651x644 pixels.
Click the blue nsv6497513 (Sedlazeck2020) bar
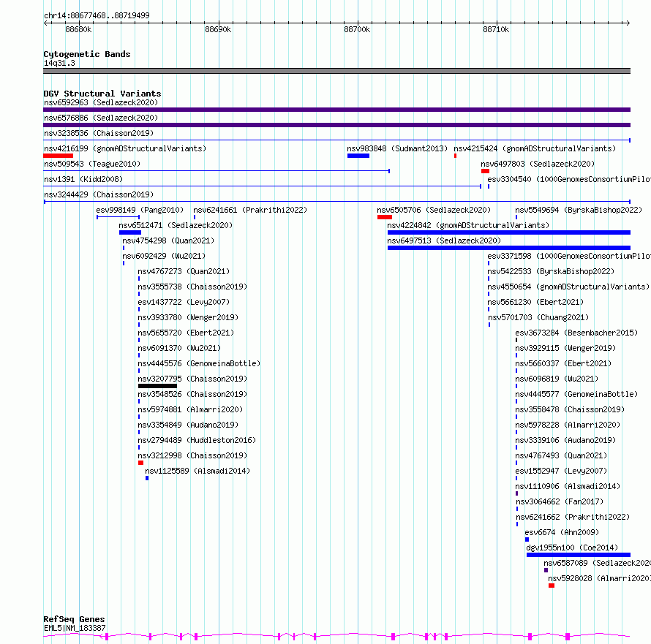509,248
